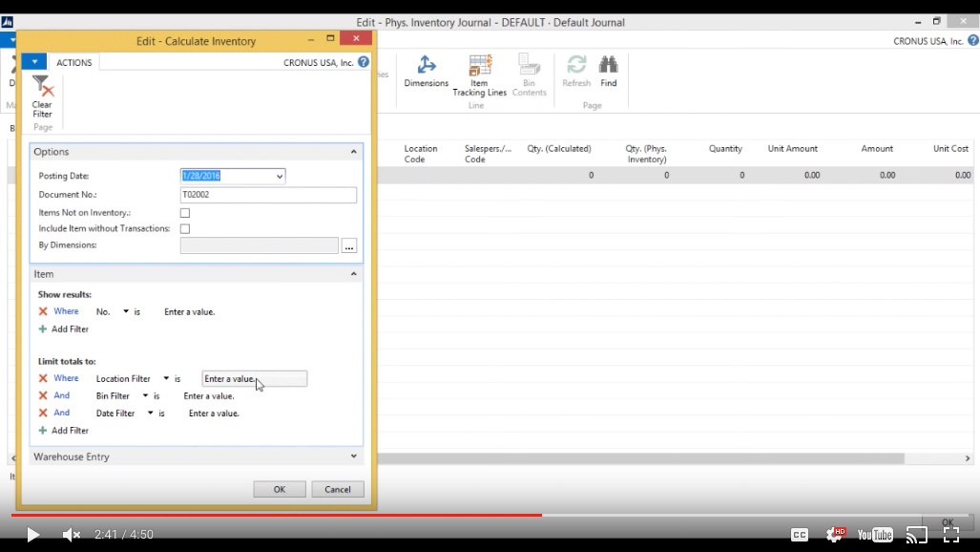The height and width of the screenshot is (552, 980).
Task: Add a filter under Show results
Action: click(x=64, y=329)
